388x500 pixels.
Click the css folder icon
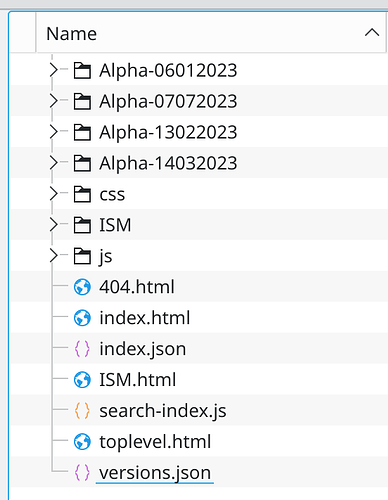[82, 194]
